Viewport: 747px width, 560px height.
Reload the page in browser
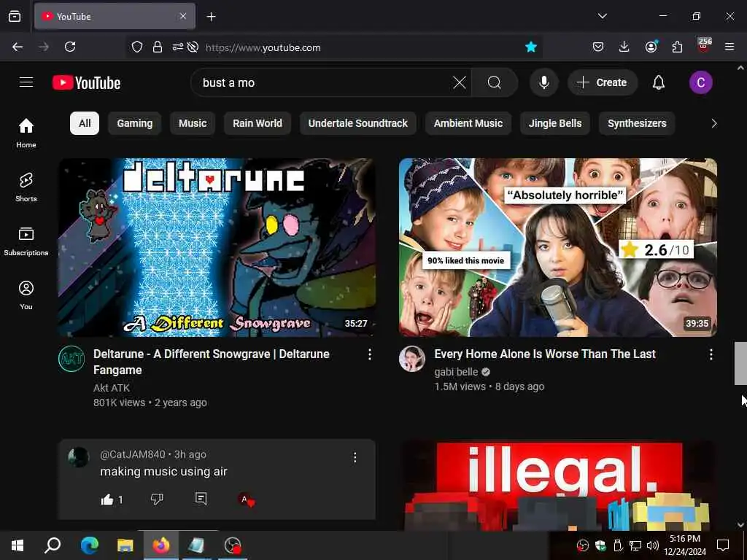point(70,47)
